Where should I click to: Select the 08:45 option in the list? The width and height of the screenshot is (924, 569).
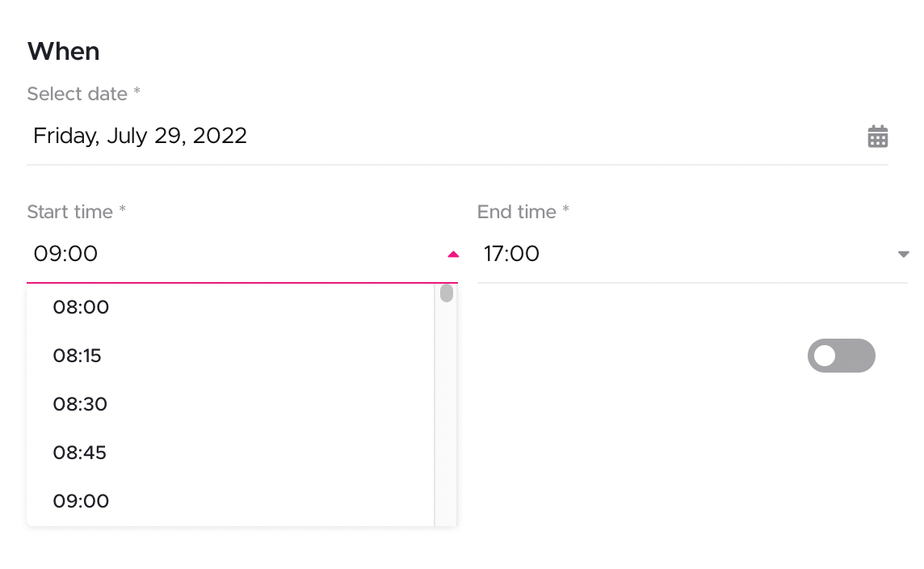(x=80, y=453)
